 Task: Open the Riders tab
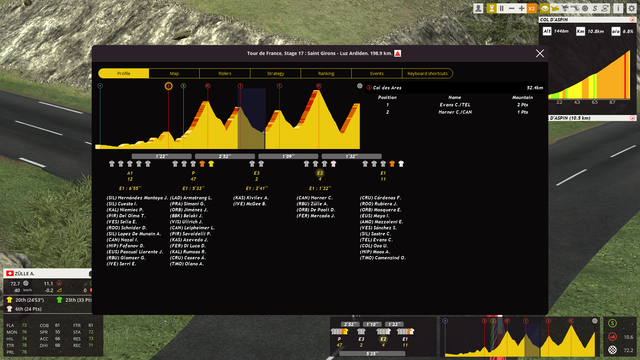(225, 73)
